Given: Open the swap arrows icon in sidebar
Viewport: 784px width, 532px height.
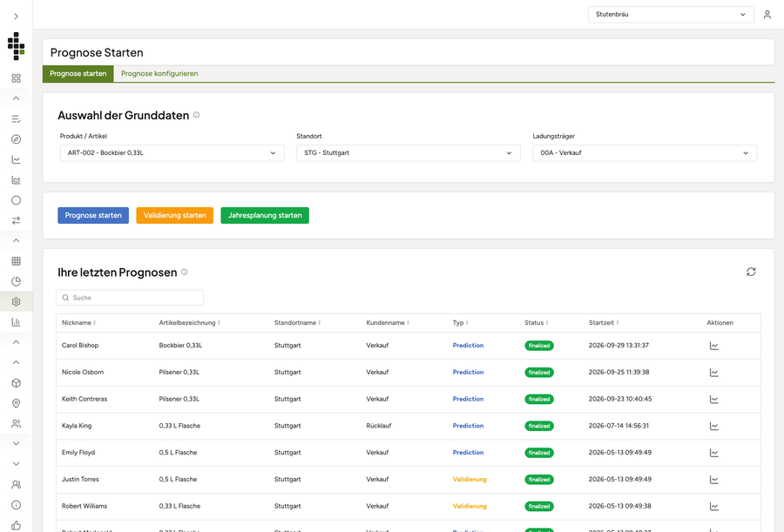Looking at the screenshot, I should coord(16,220).
